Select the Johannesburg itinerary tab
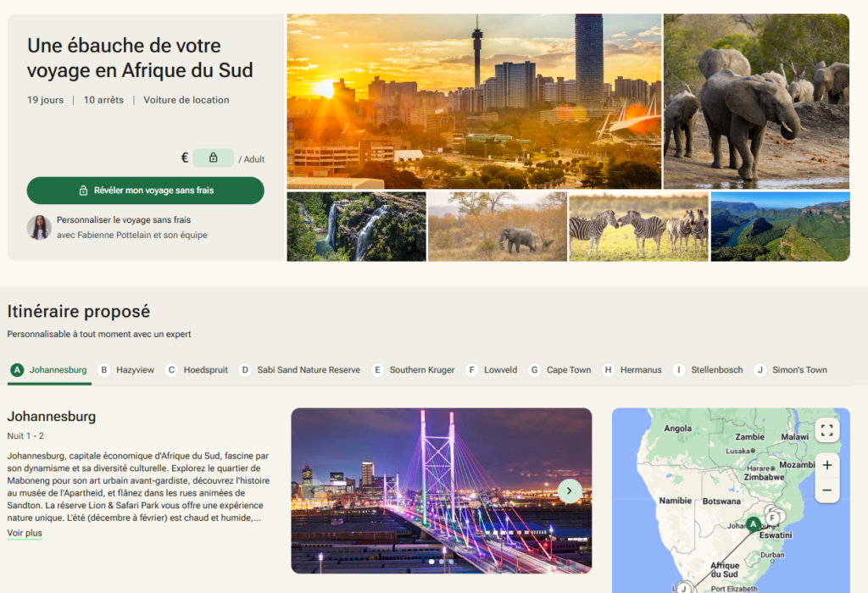This screenshot has width=868, height=593. point(49,370)
